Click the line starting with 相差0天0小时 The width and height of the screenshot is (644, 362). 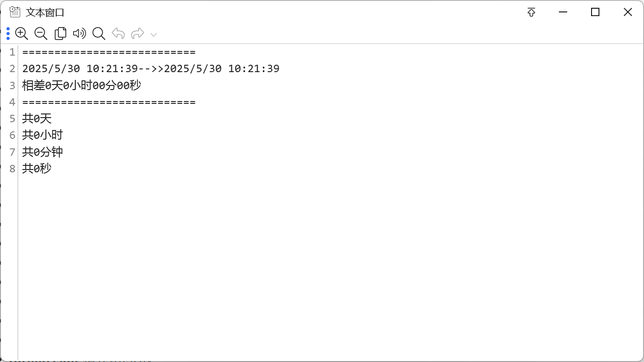[81, 85]
